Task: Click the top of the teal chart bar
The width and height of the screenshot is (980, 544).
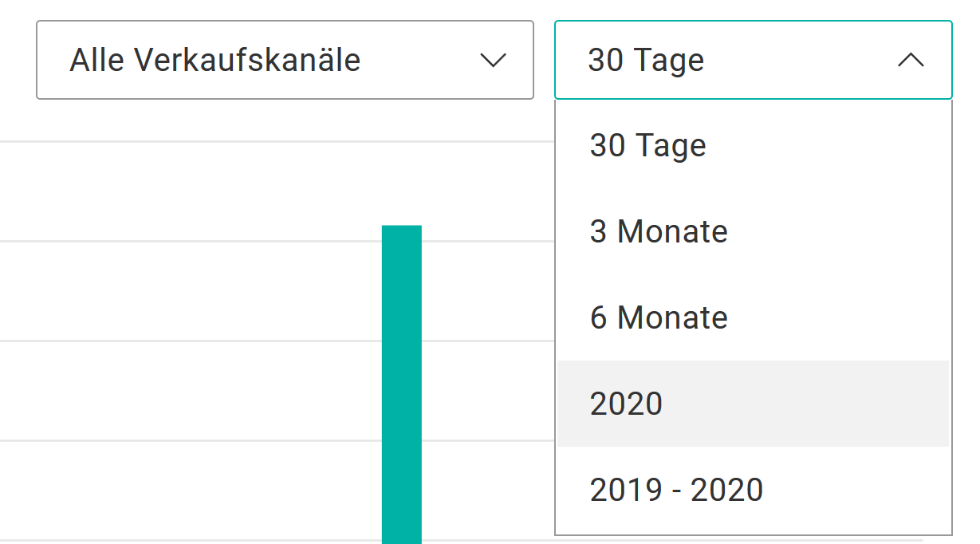Action: coord(402,231)
